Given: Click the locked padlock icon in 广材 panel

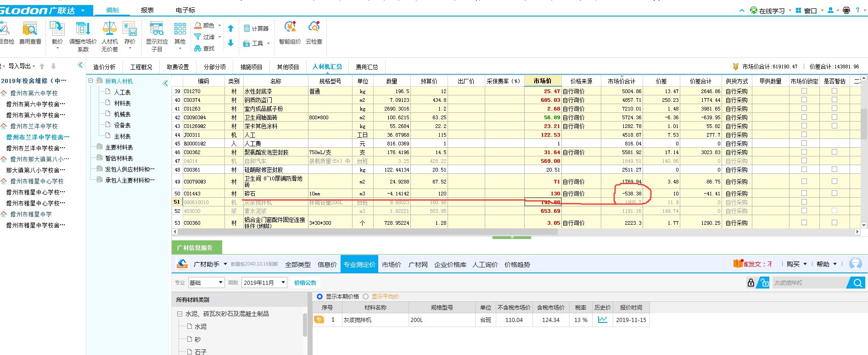Looking at the screenshot, I should tap(751, 283).
